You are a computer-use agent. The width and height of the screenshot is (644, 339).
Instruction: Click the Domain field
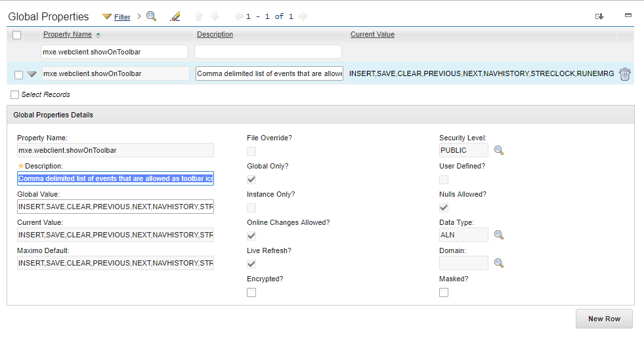point(463,263)
